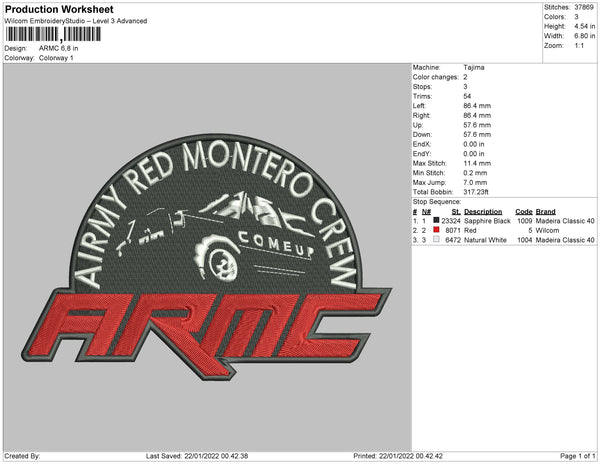
Task: Click the Sapphire Black color swatch
Action: 436,220
